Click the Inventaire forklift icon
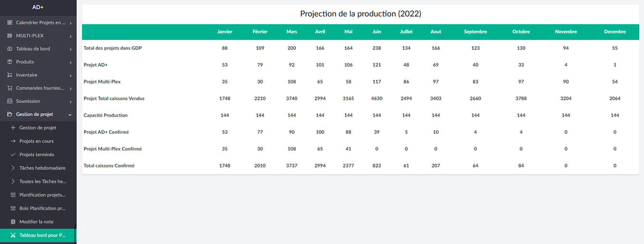 (x=10, y=75)
